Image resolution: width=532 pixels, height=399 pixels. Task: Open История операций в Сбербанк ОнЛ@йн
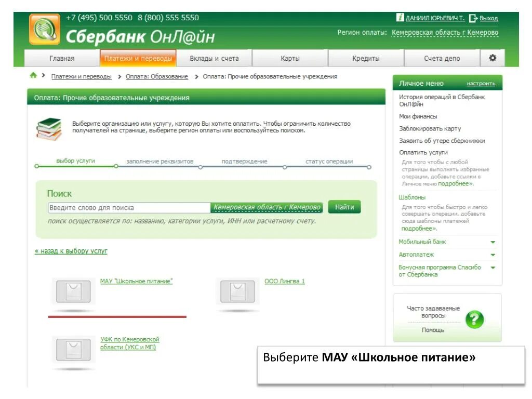point(442,100)
